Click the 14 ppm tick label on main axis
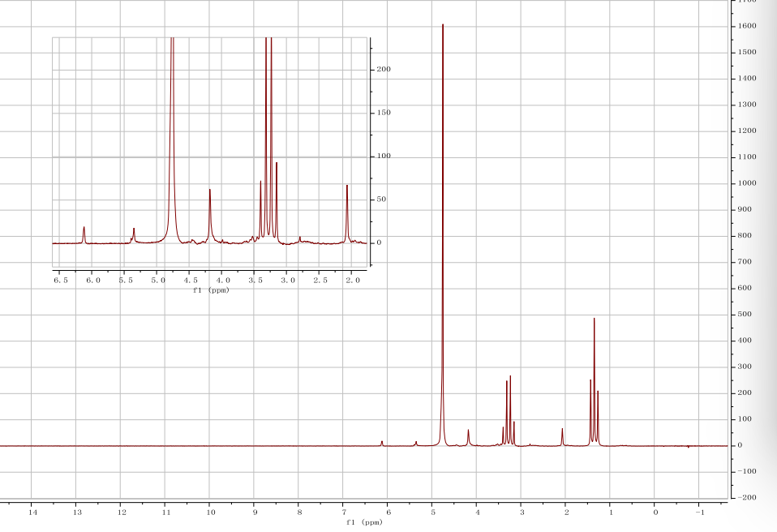Image resolution: width=777 pixels, height=532 pixels. click(x=32, y=511)
